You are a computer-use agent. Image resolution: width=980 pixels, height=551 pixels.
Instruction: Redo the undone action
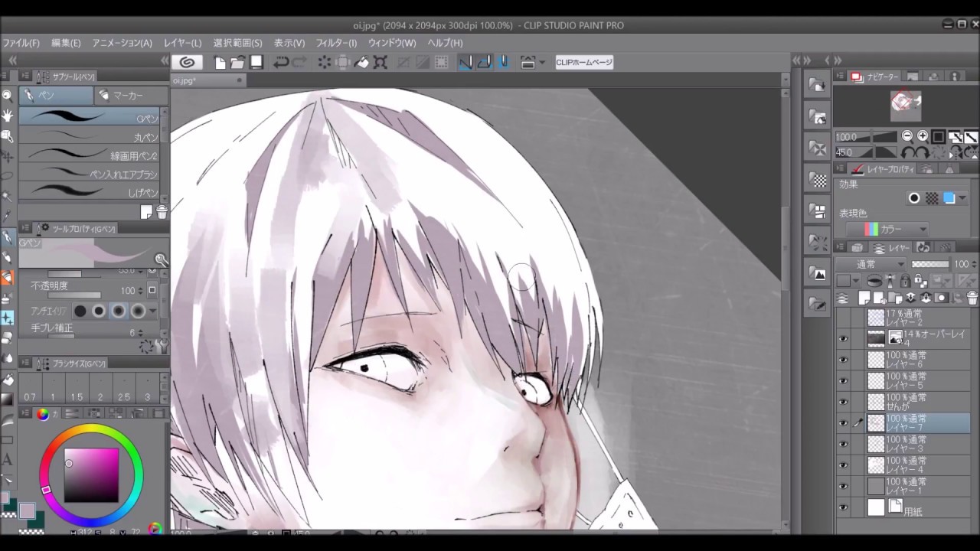tap(299, 63)
